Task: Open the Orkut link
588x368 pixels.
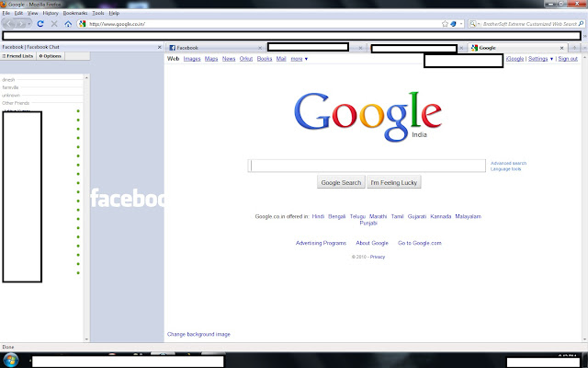Action: [246, 59]
